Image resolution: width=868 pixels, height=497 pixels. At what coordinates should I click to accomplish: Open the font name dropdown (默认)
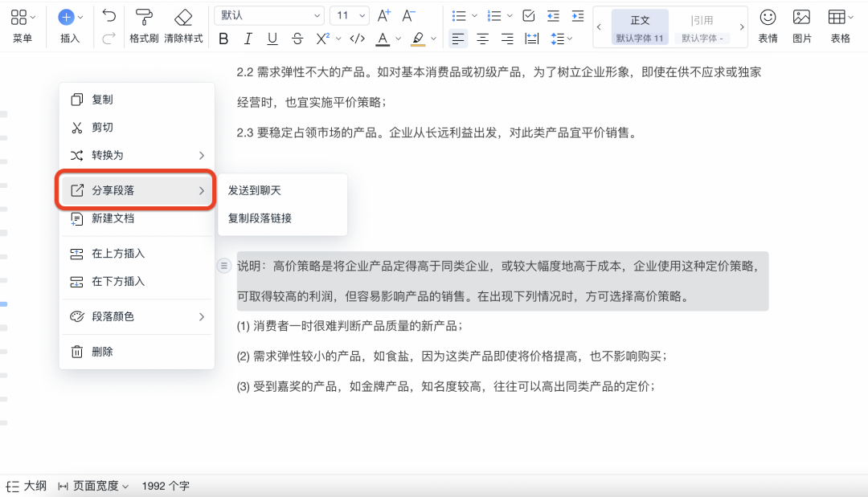pyautogui.click(x=269, y=15)
